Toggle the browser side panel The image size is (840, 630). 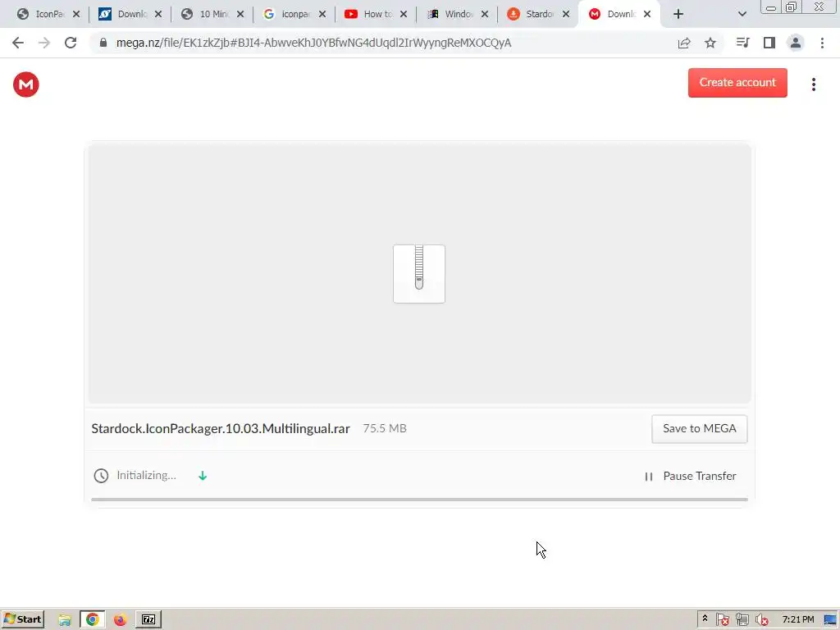(x=769, y=43)
